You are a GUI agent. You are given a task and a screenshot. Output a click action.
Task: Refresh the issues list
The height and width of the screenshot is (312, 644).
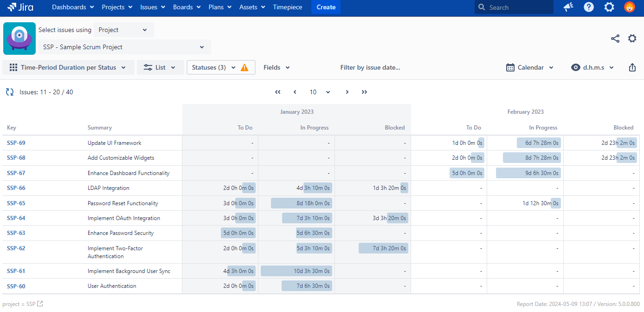pos(10,92)
